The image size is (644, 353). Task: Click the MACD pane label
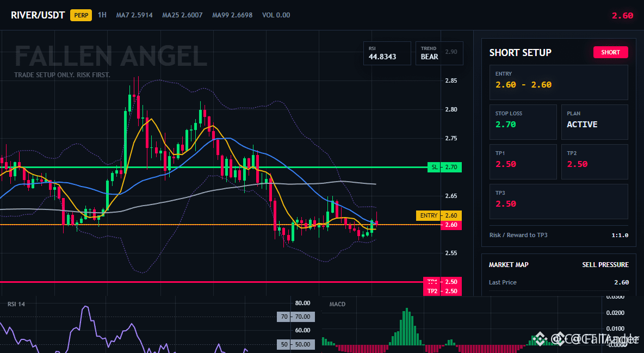(x=337, y=304)
